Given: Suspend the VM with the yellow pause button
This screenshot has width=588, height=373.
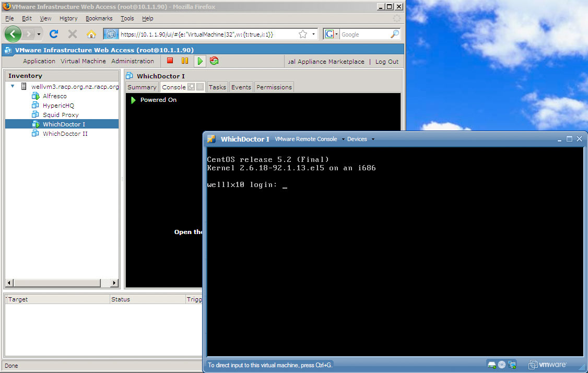Looking at the screenshot, I should [x=185, y=61].
